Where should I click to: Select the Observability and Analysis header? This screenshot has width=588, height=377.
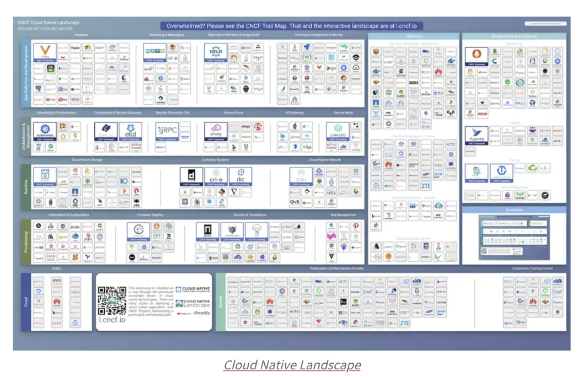(514, 36)
